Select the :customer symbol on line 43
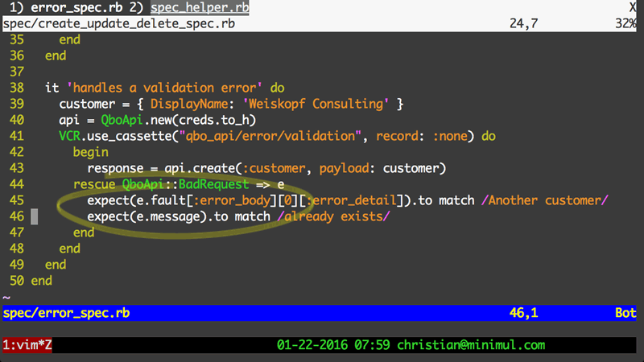 tap(274, 168)
